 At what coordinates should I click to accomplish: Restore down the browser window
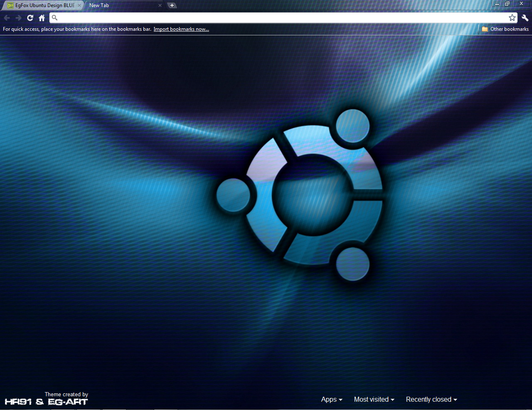pos(507,4)
